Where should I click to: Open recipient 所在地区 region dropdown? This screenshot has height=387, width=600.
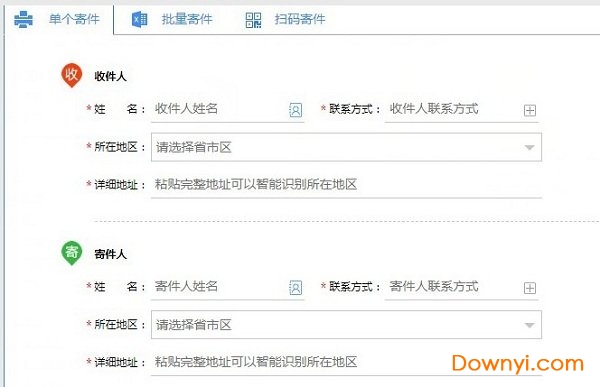pyautogui.click(x=346, y=147)
